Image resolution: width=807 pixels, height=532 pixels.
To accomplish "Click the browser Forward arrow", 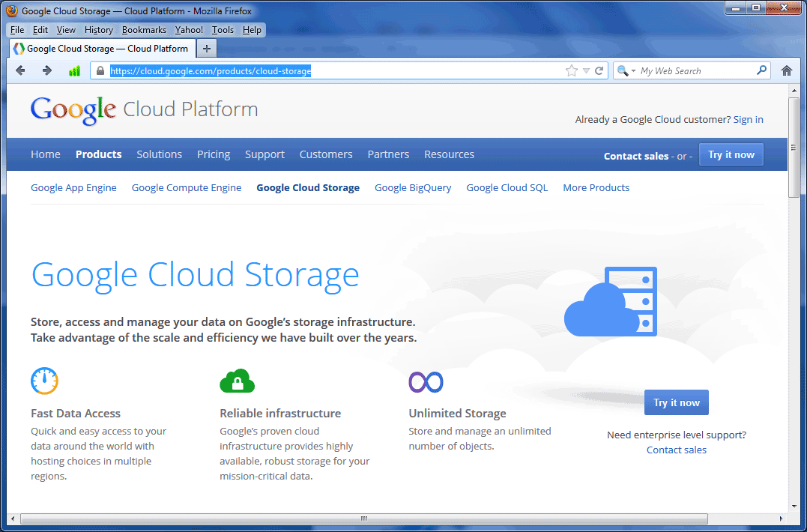I will point(47,70).
